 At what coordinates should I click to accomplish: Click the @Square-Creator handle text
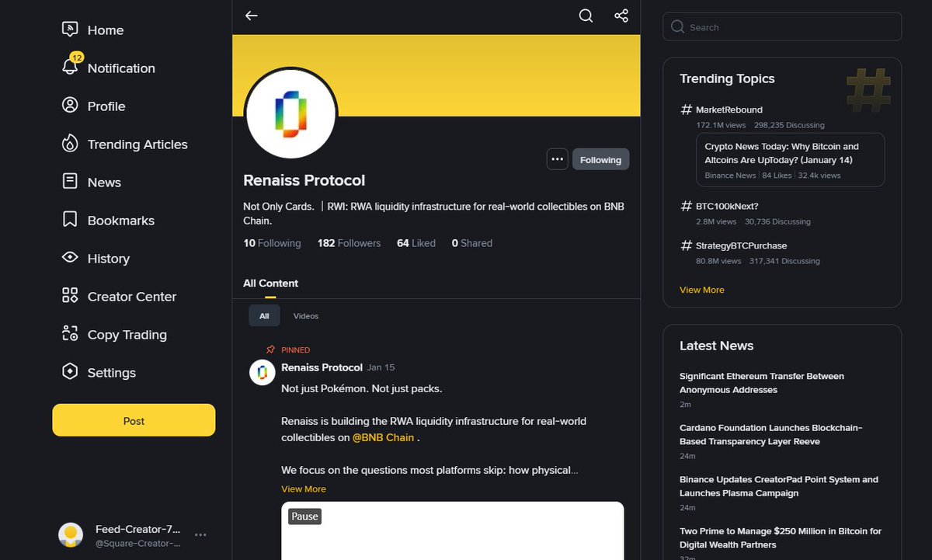pyautogui.click(x=137, y=544)
